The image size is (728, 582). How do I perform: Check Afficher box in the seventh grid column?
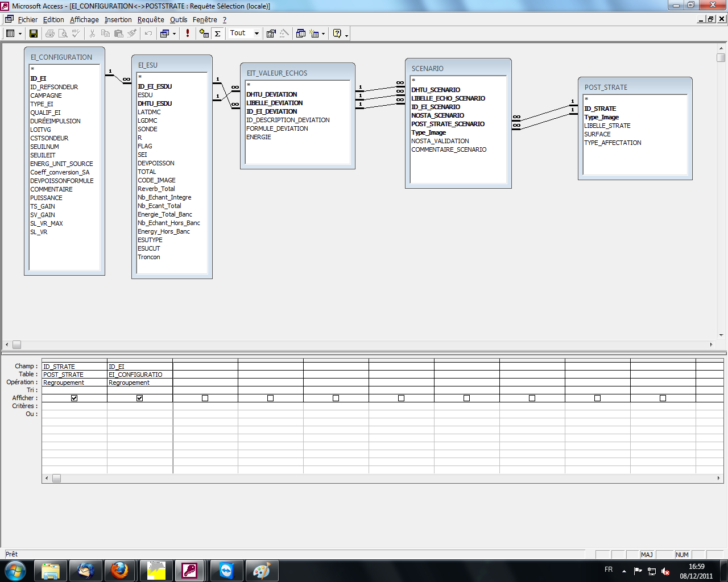click(467, 398)
